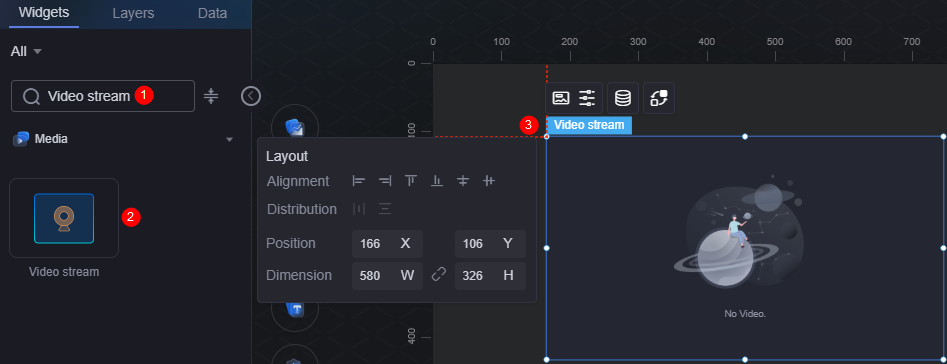Image resolution: width=947 pixels, height=364 pixels.
Task: Click the magnifier search icon
Action: 31,97
